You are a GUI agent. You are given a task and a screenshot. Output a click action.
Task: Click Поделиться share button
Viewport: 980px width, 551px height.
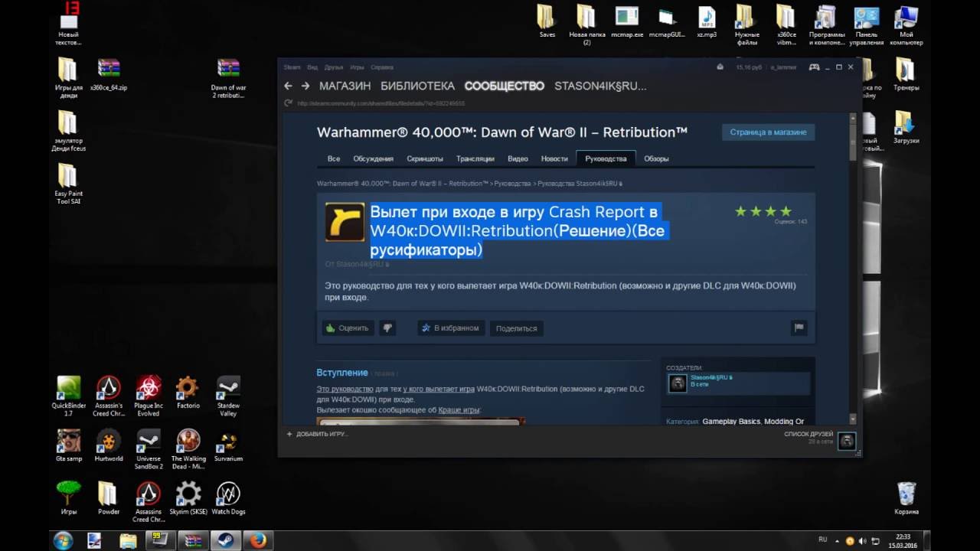(x=517, y=328)
